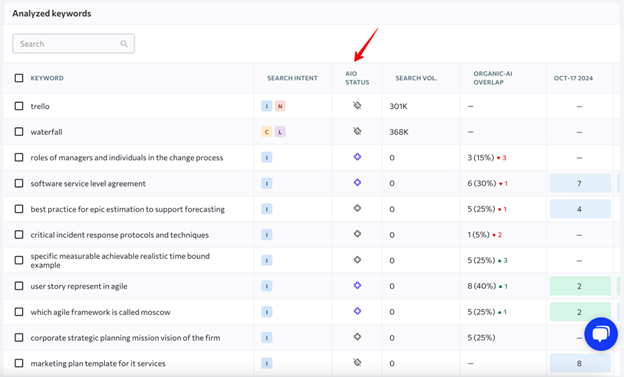
Task: Click the magnifier icon in the search box
Action: coord(124,44)
